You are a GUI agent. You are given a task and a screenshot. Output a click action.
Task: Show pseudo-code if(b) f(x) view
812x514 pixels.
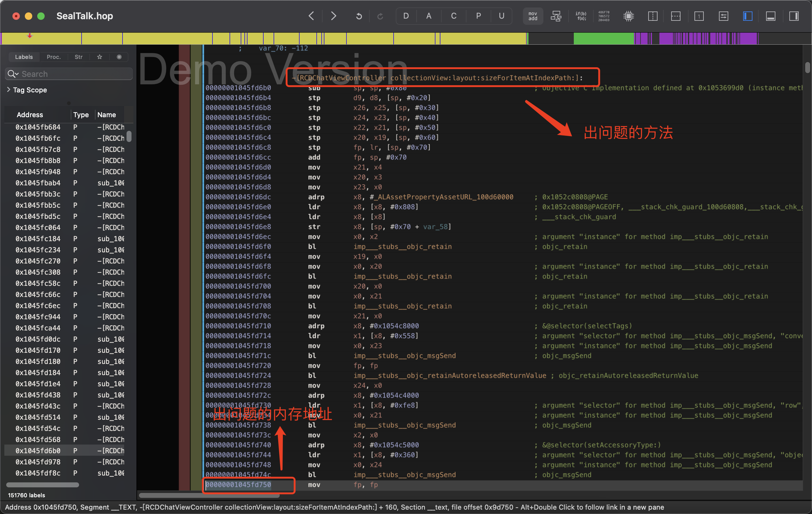[580, 16]
